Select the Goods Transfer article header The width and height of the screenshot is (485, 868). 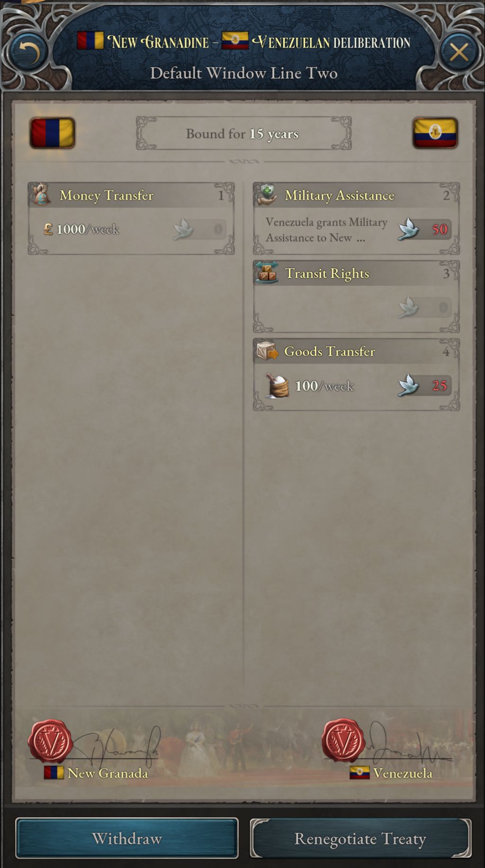coord(356,351)
